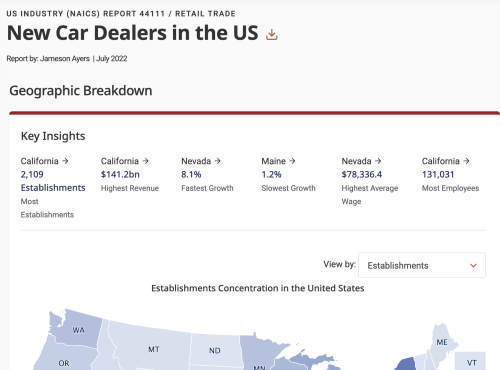Download the New Car Dealers report
This screenshot has height=370, width=500.
(272, 34)
